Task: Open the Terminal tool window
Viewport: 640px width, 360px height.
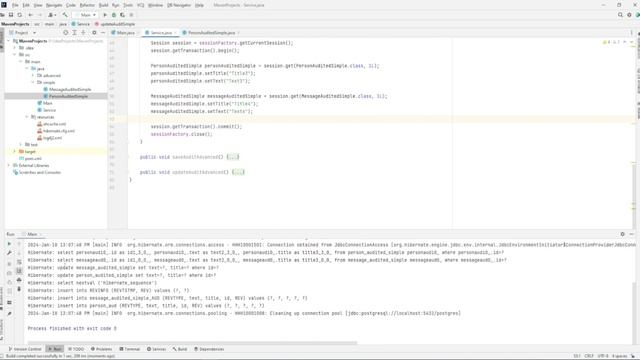Action: tap(129, 349)
